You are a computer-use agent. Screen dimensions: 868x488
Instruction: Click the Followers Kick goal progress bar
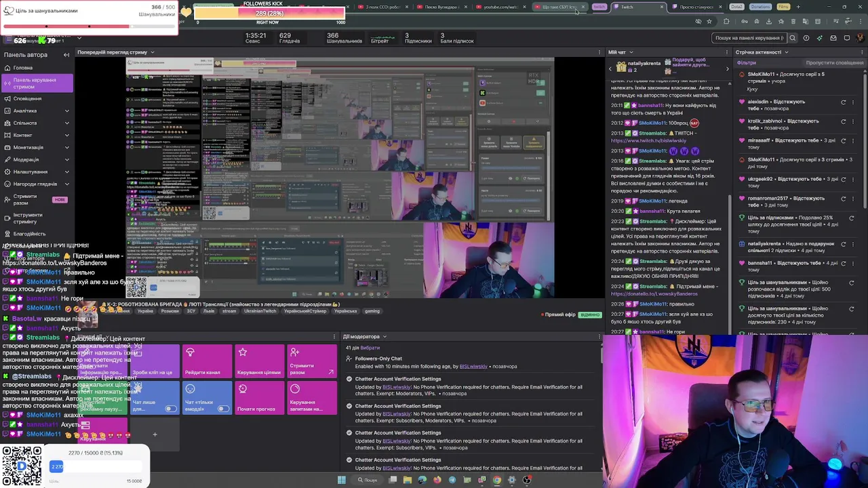tap(270, 14)
